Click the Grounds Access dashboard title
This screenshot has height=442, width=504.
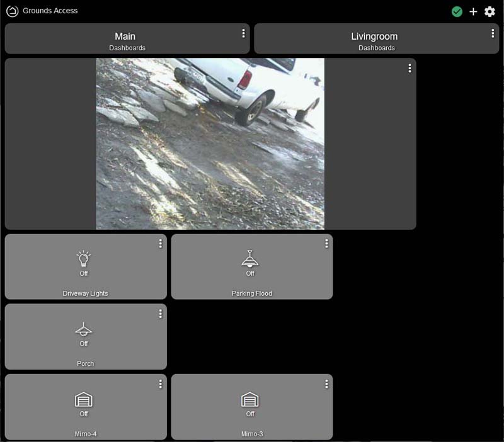click(50, 11)
